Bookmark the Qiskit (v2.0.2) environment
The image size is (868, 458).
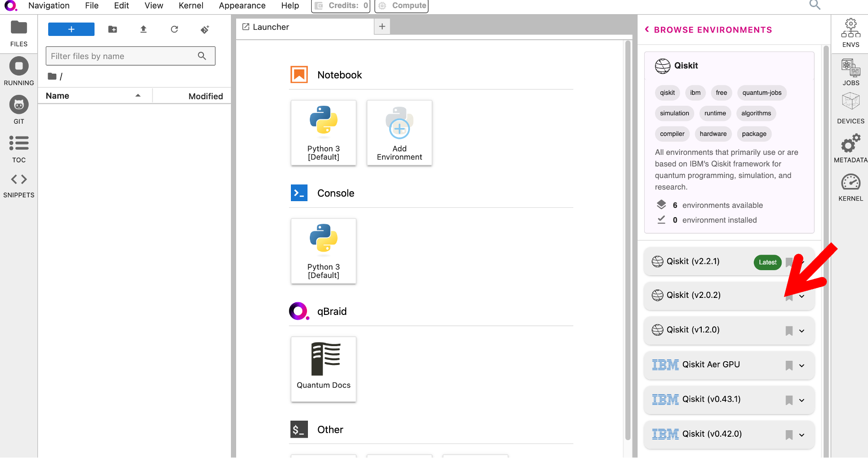pyautogui.click(x=789, y=296)
